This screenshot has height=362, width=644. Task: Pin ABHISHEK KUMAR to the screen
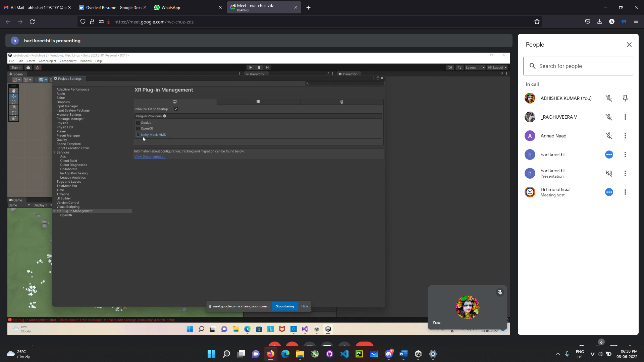click(625, 98)
